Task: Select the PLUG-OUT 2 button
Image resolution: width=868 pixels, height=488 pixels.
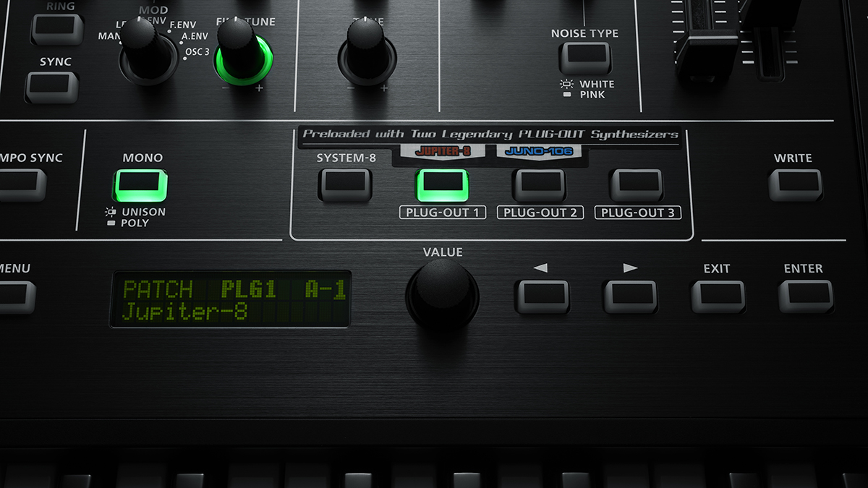Action: [539, 184]
